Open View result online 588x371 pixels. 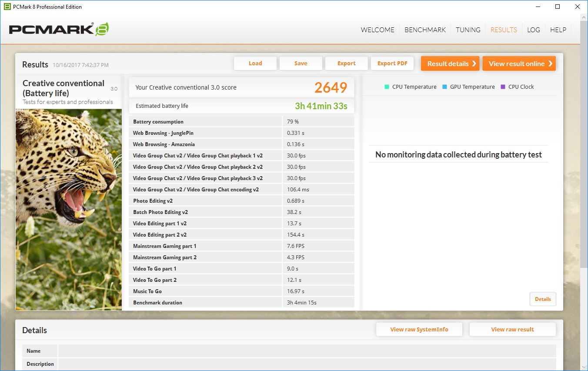point(519,64)
